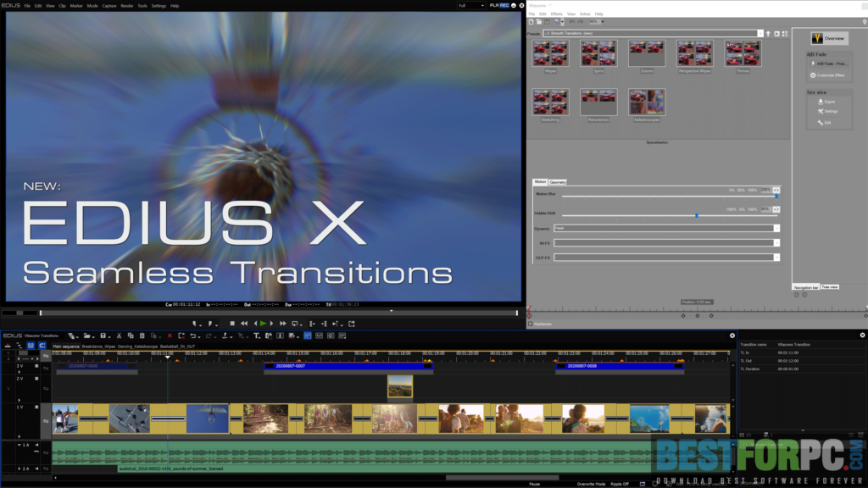Click the Create Title (T) icon
Viewport: 868px width, 488px height.
click(x=257, y=335)
